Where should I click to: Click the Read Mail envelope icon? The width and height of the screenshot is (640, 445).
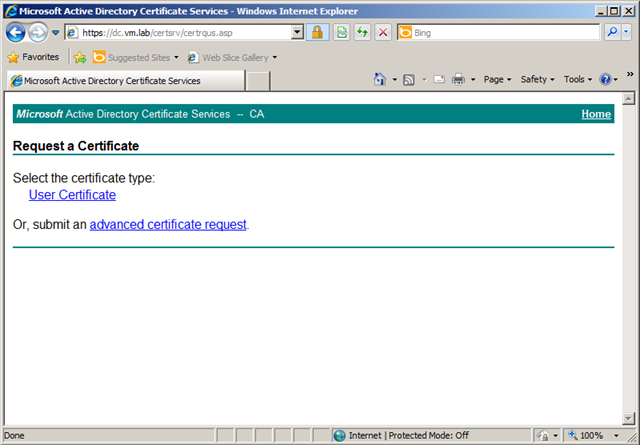[439, 79]
